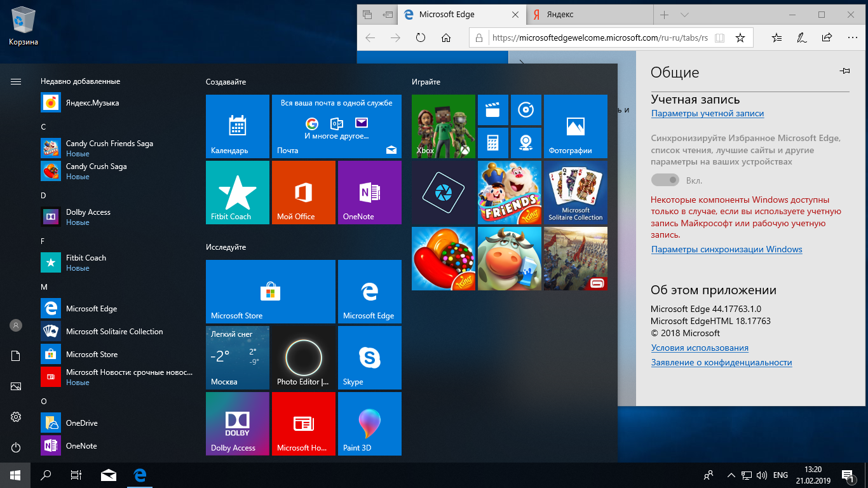Screen dimensions: 868x488
Task: Open the Movies & TV small tile
Action: (x=492, y=110)
